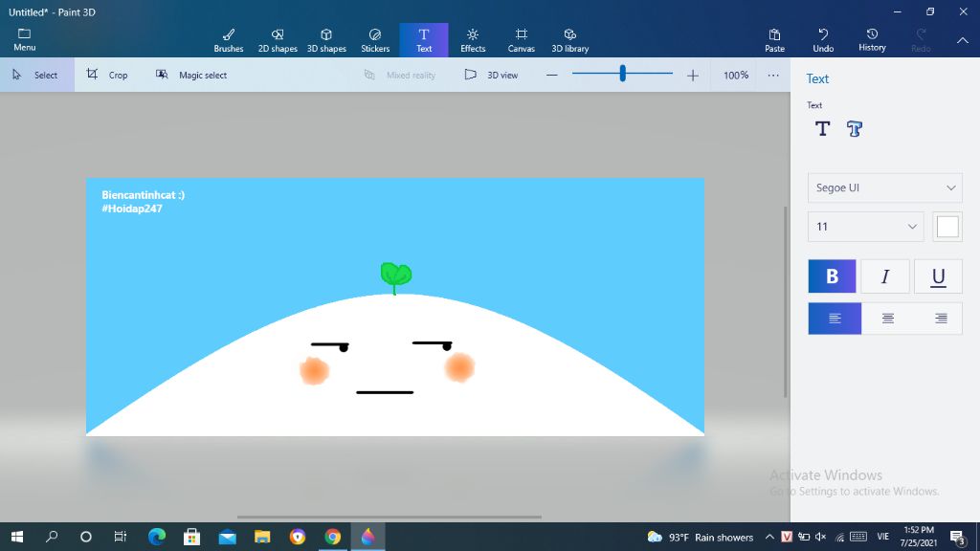The height and width of the screenshot is (551, 980).
Task: Switch the VIE input language
Action: point(882,537)
